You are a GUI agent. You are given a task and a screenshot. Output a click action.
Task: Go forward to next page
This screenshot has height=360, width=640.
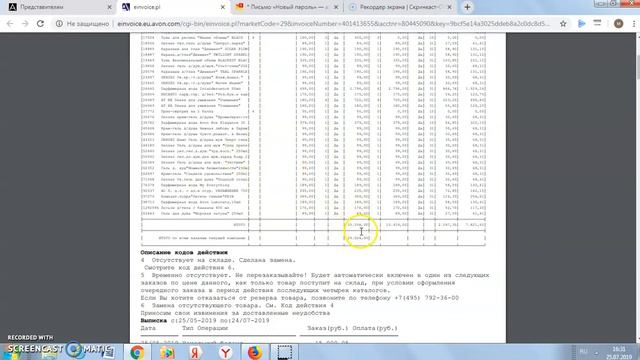(x=25, y=24)
